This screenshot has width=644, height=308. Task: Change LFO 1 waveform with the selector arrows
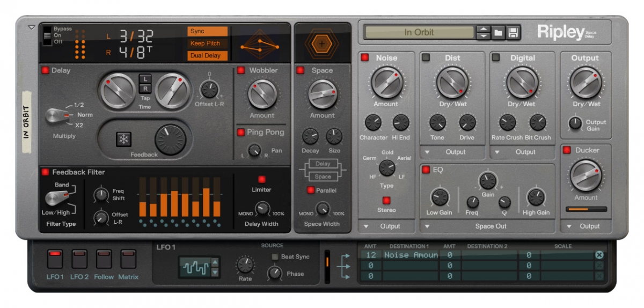(215, 267)
